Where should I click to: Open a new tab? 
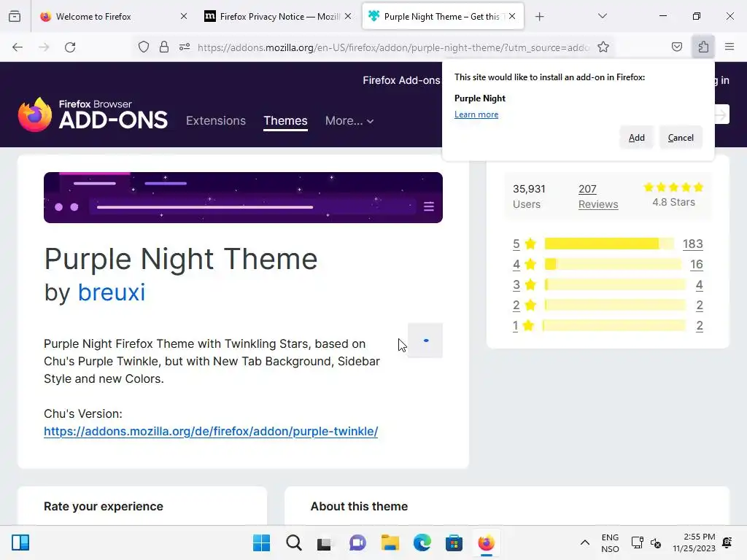[539, 17]
